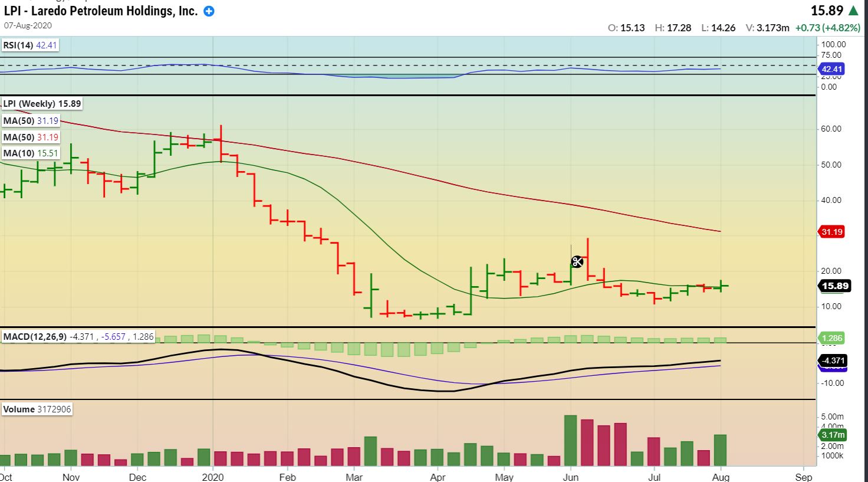This screenshot has height=482, width=868.
Task: Click the Jun label on the time axis
Action: point(570,477)
